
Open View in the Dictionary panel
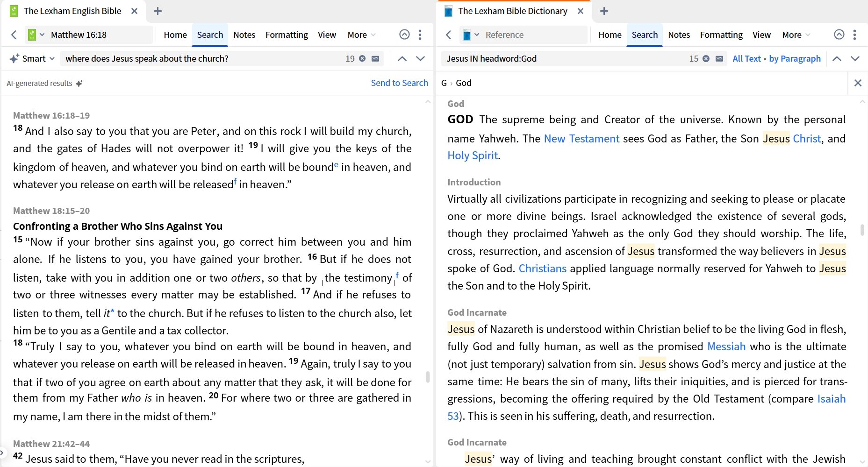[x=761, y=35]
